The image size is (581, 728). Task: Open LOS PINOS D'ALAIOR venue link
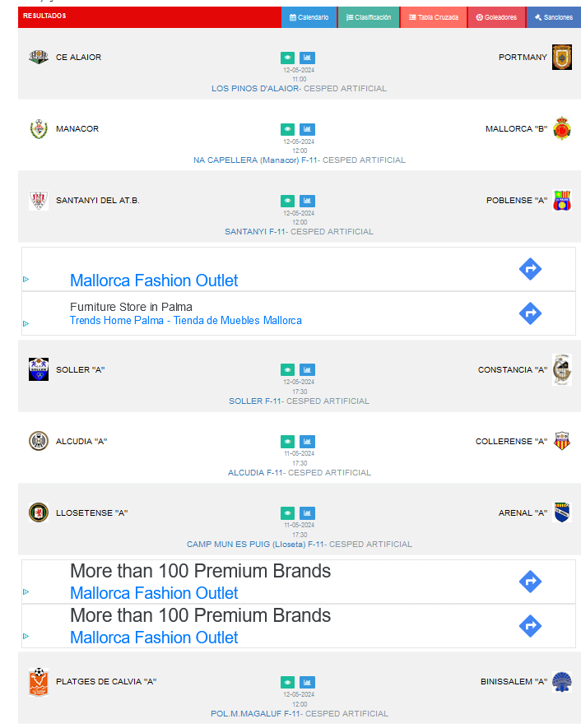coord(255,89)
